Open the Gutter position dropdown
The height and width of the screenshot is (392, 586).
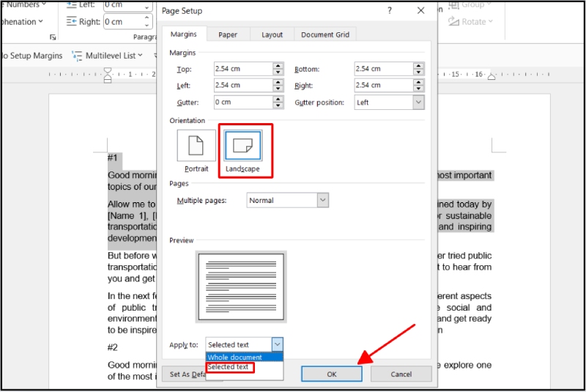[418, 102]
